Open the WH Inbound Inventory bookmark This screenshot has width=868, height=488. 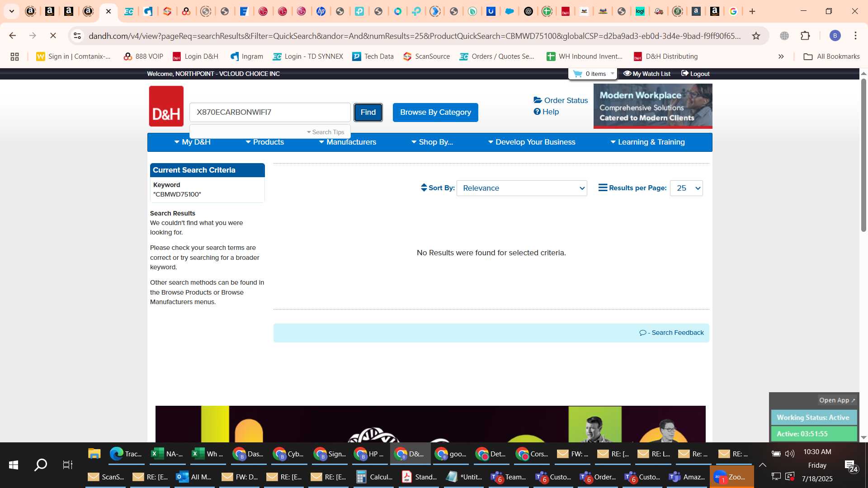585,56
